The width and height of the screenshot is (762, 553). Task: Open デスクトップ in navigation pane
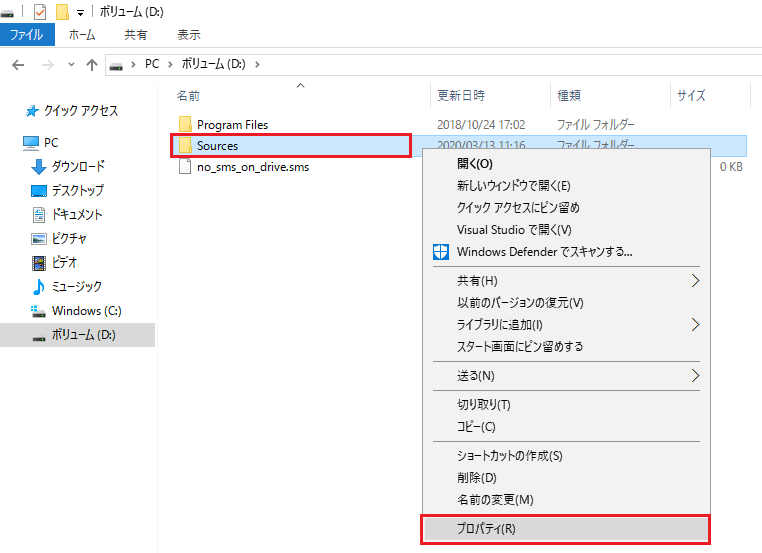pyautogui.click(x=68, y=190)
